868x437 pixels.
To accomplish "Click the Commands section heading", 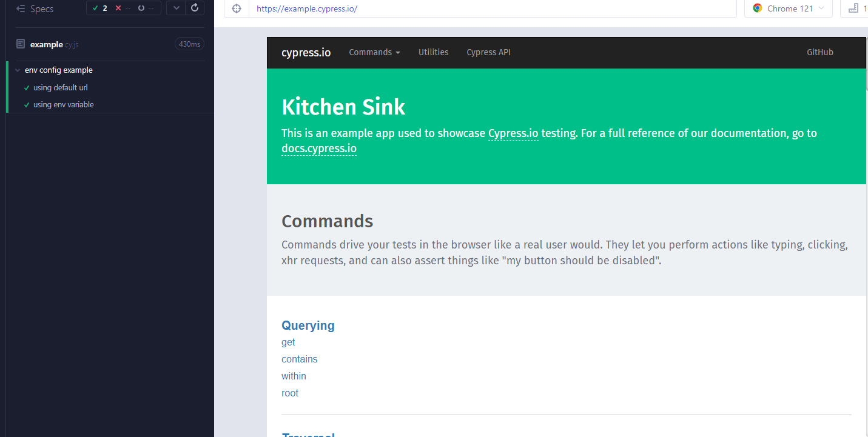I will click(328, 221).
